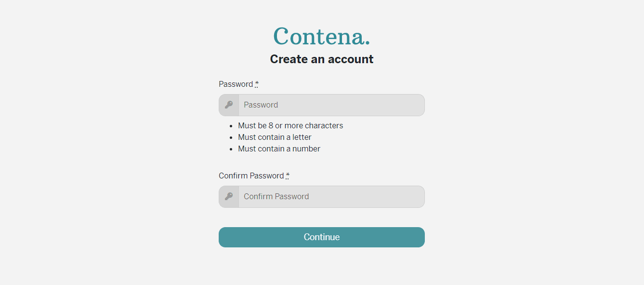The height and width of the screenshot is (285, 644).
Task: Focus the Confirm Password input field
Action: 331,196
